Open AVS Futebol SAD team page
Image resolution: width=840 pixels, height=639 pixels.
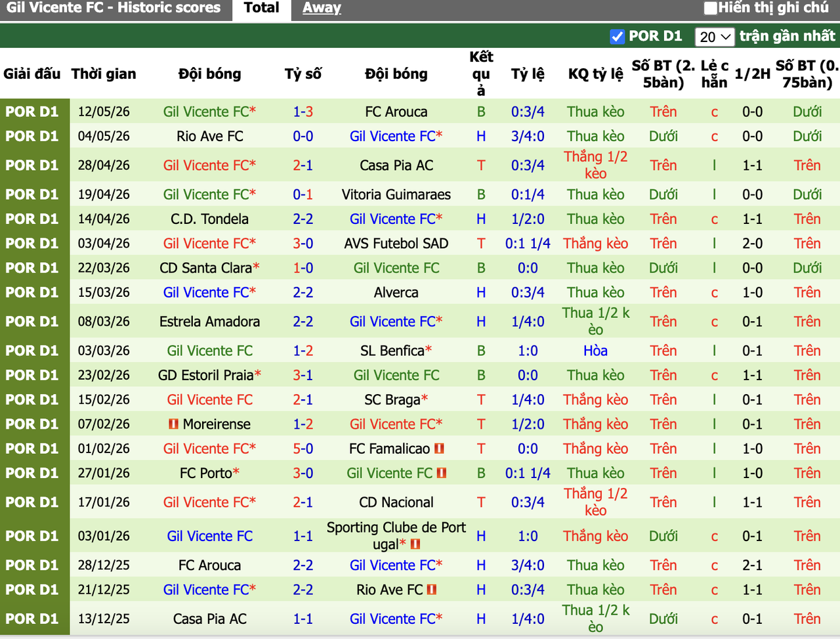[396, 244]
